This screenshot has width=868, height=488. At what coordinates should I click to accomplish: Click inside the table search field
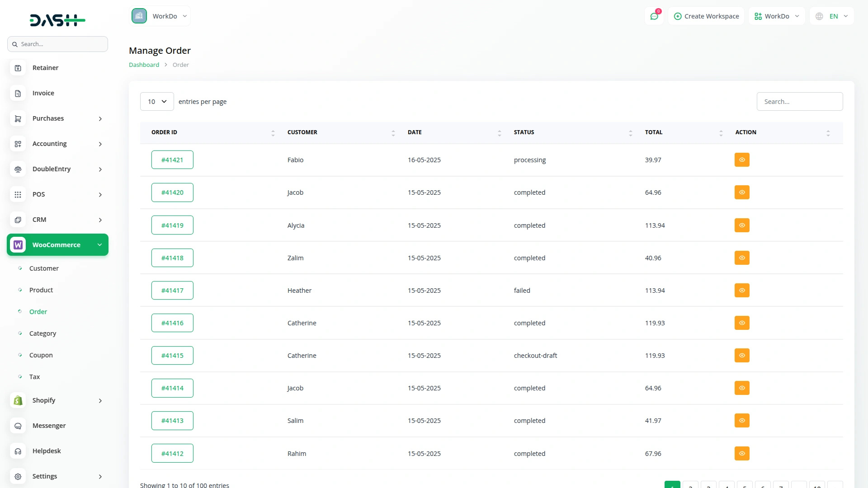[x=800, y=101]
